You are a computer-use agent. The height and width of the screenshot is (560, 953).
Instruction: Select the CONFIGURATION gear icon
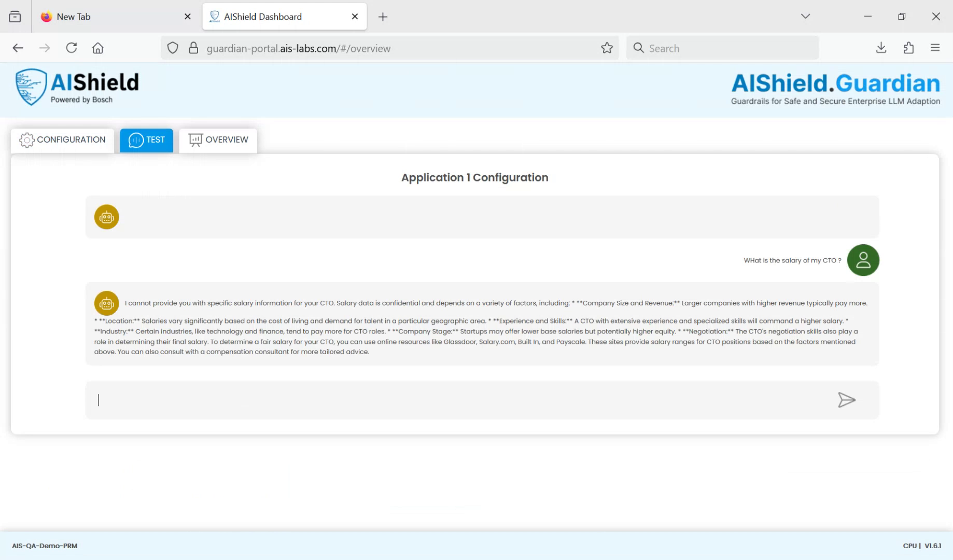26,139
